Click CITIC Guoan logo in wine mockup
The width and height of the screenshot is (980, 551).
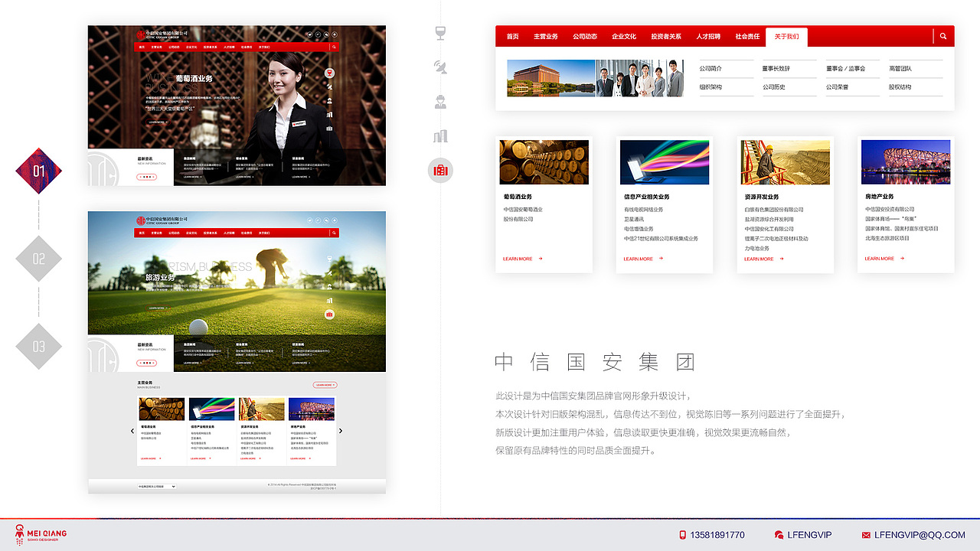[162, 34]
